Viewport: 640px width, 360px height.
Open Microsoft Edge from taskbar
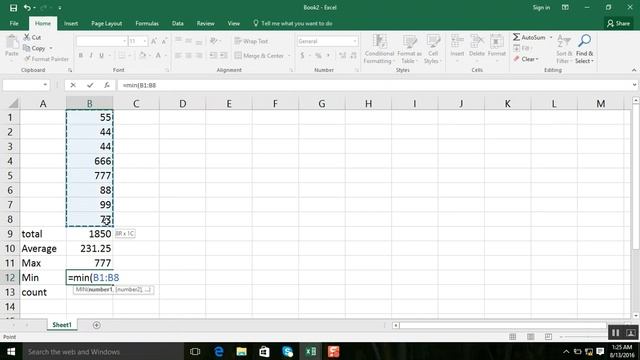tap(218, 351)
